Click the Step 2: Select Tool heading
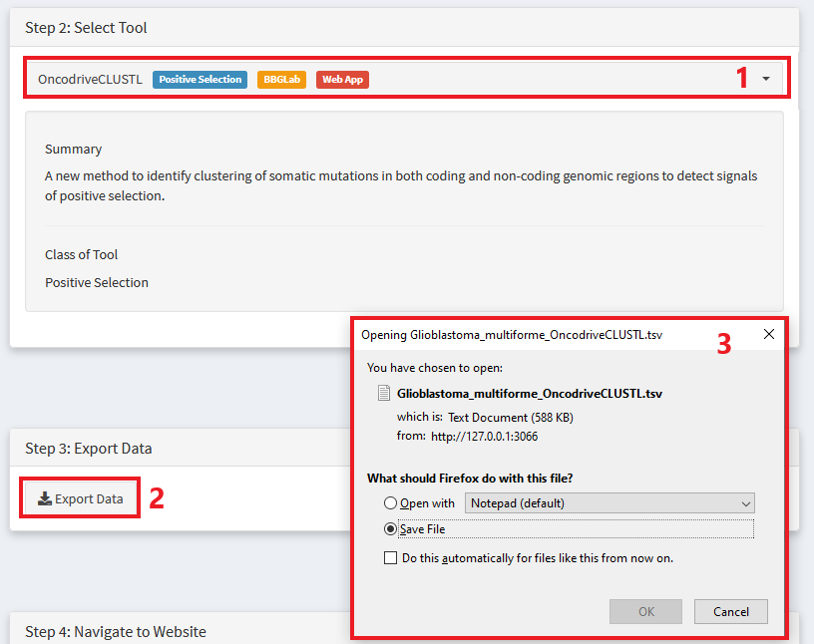 coord(86,28)
